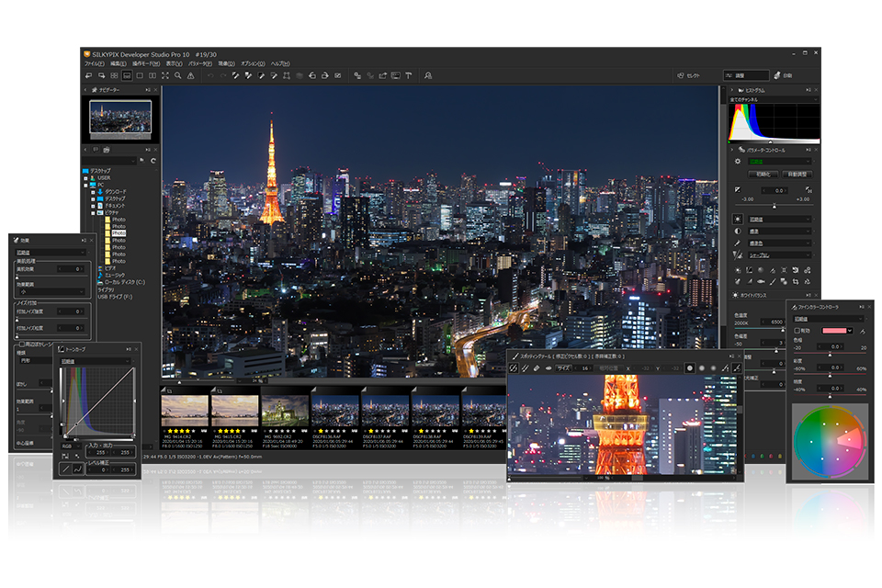This screenshot has width=882, height=588.
Task: Enter full screen preview
Action: pyautogui.click(x=164, y=75)
